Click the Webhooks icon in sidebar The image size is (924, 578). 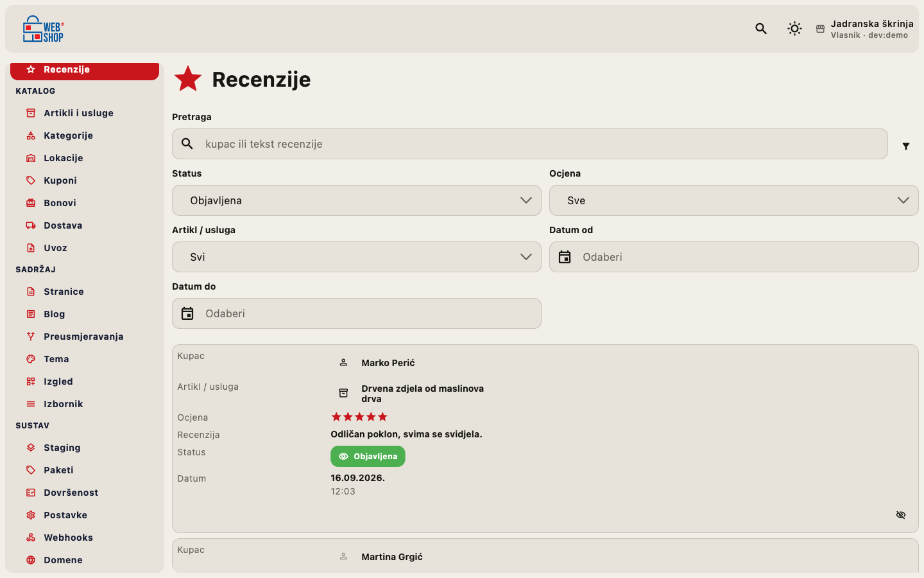click(31, 538)
